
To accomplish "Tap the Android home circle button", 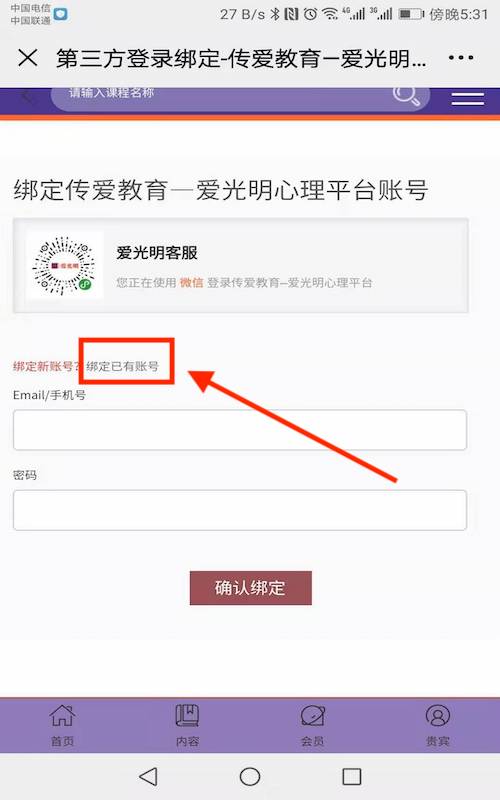I will [250, 777].
